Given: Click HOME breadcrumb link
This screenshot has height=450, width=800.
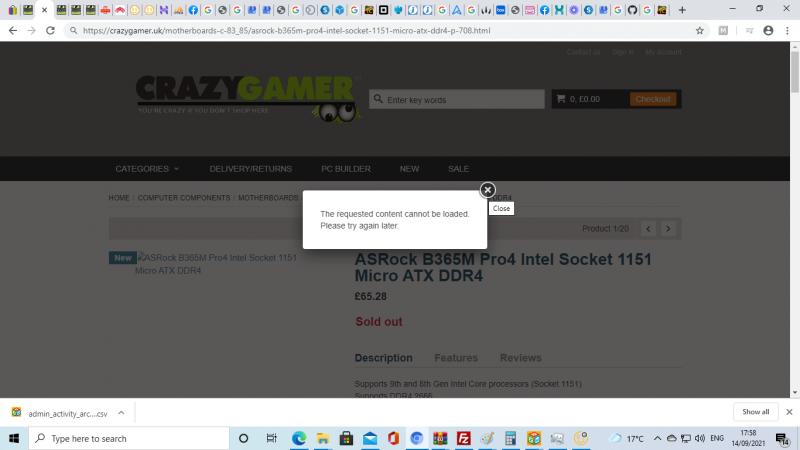Looking at the screenshot, I should [x=119, y=198].
